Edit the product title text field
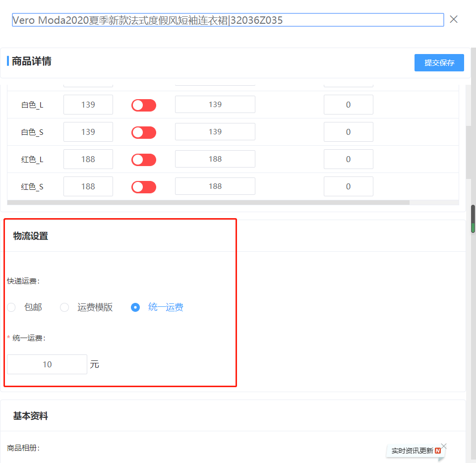This screenshot has height=463, width=476. click(x=228, y=20)
